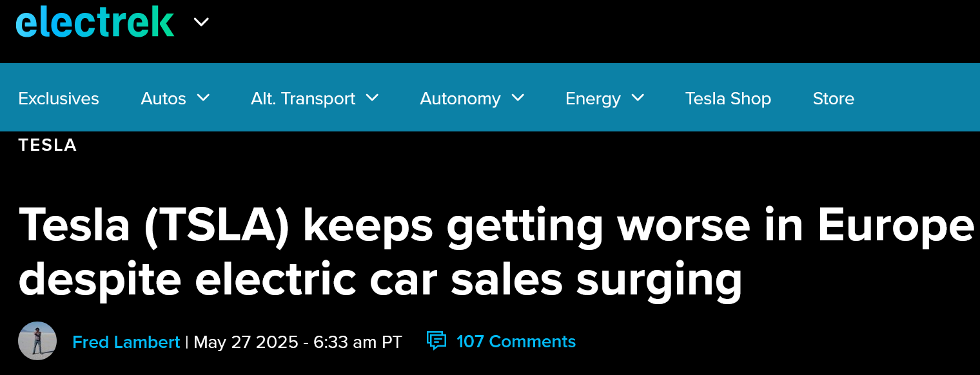Open the Exclusives menu item
Image resolution: width=980 pixels, height=375 pixels.
pyautogui.click(x=59, y=99)
